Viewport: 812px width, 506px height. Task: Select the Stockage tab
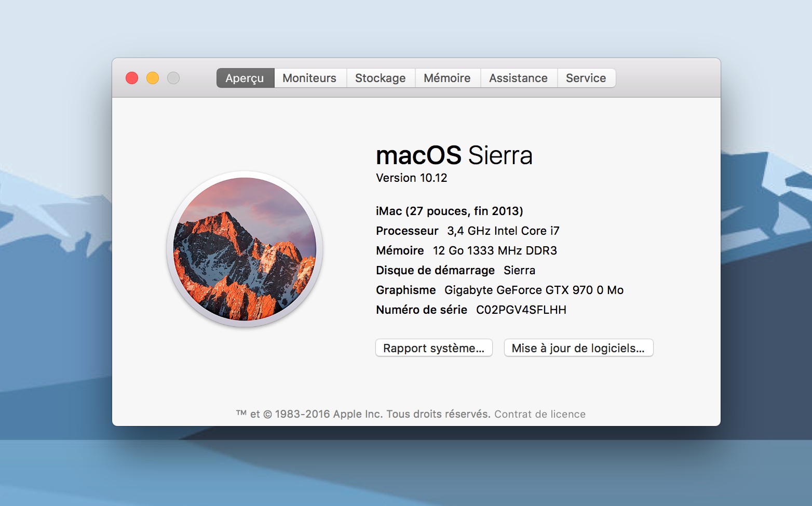380,78
